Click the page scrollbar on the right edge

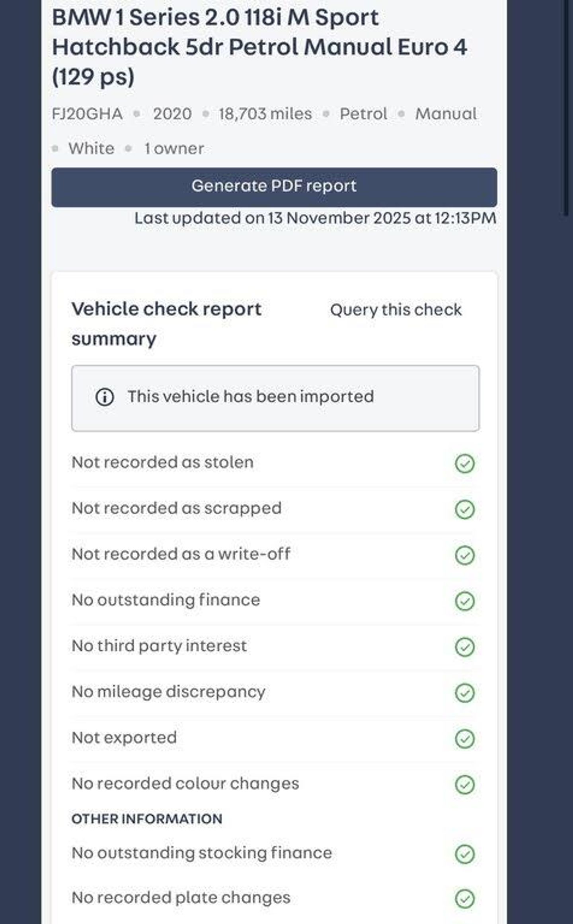568,107
